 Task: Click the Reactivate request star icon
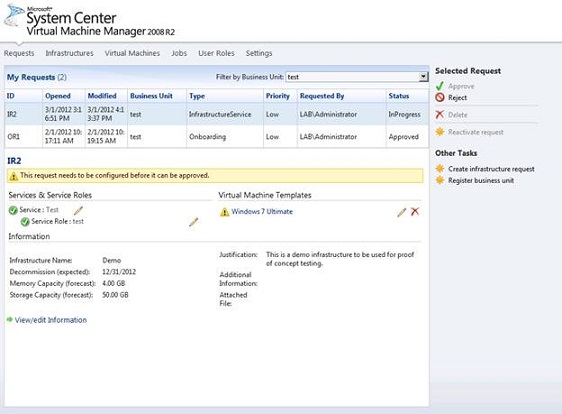point(440,132)
